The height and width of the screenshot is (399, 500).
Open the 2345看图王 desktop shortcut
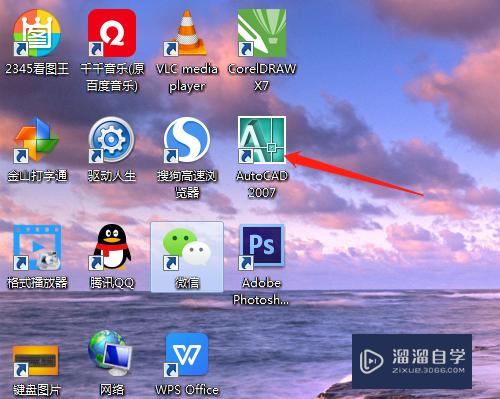(37, 33)
